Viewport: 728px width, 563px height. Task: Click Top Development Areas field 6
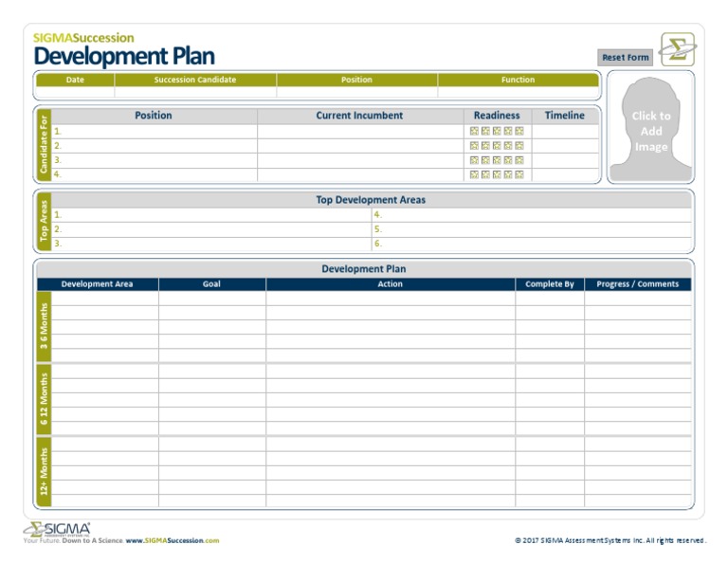(x=532, y=244)
